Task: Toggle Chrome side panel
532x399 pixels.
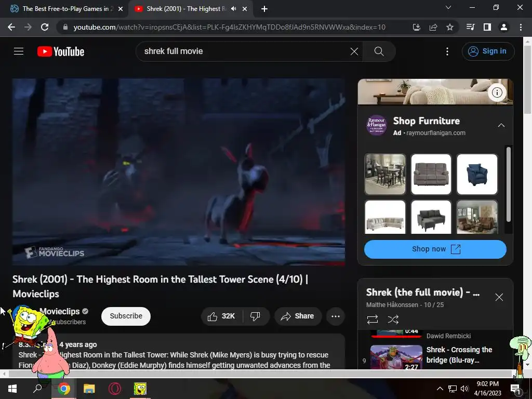Action: click(487, 27)
